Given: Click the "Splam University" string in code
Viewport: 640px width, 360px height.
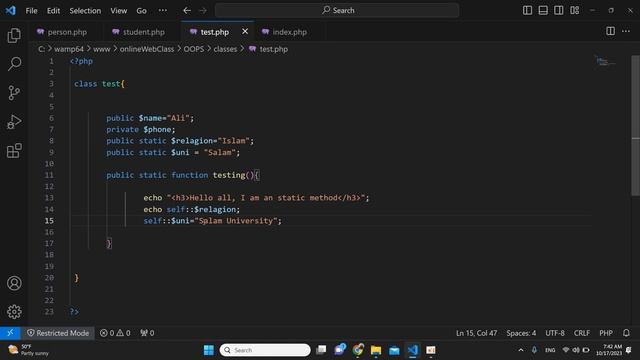Looking at the screenshot, I should click(236, 221).
